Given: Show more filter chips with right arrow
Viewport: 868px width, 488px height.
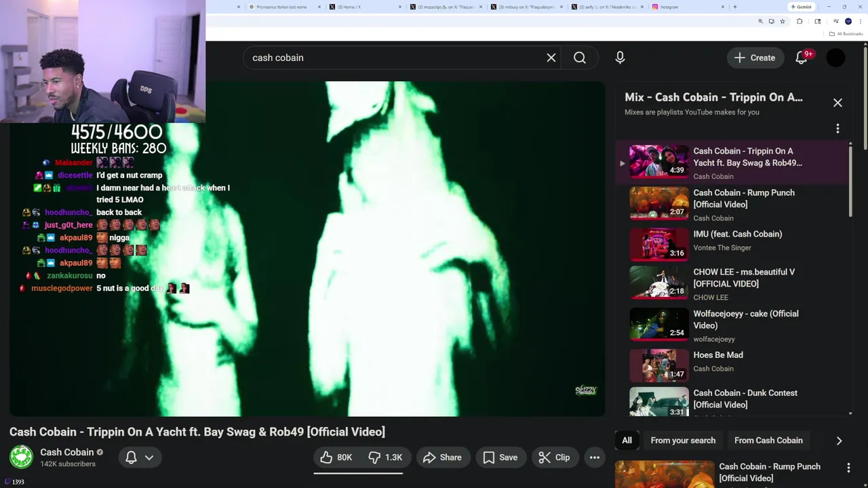Looking at the screenshot, I should [839, 441].
